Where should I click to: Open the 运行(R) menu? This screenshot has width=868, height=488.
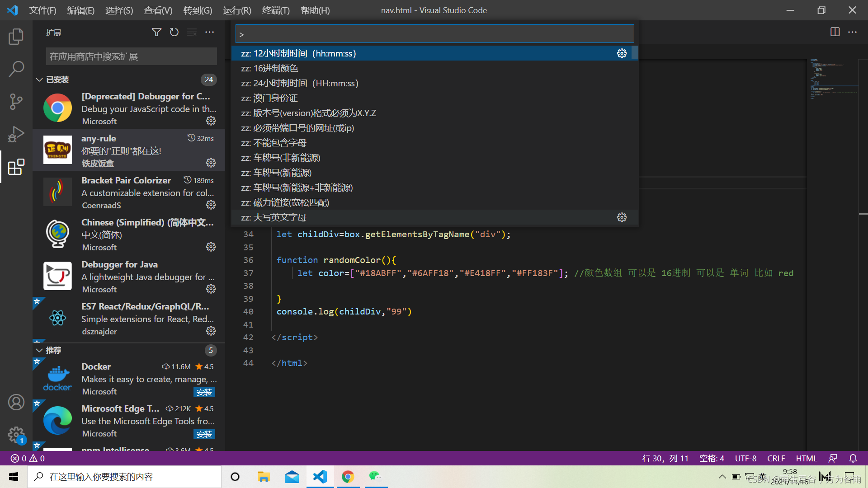click(x=237, y=10)
